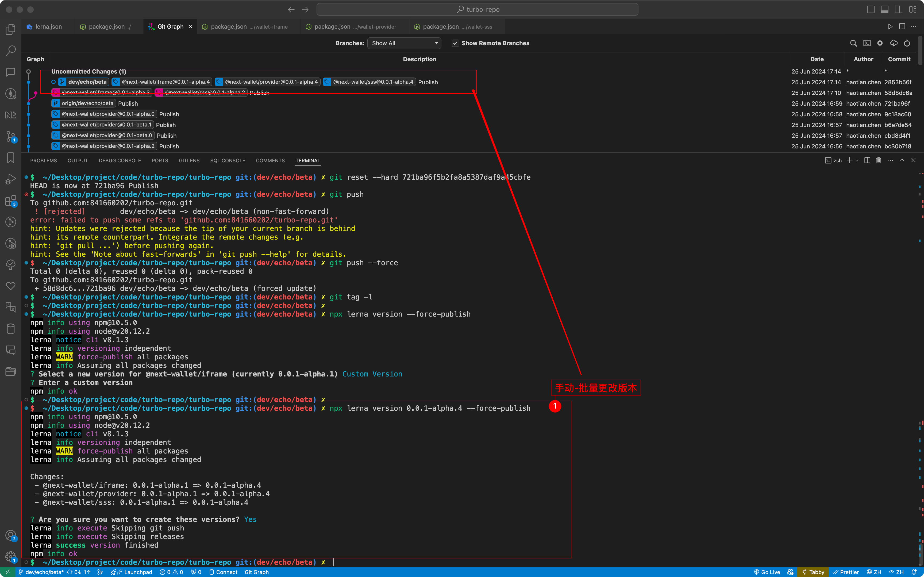The width and height of the screenshot is (924, 577).
Task: Open the Ethereum icon view in activity bar
Action: tap(11, 94)
